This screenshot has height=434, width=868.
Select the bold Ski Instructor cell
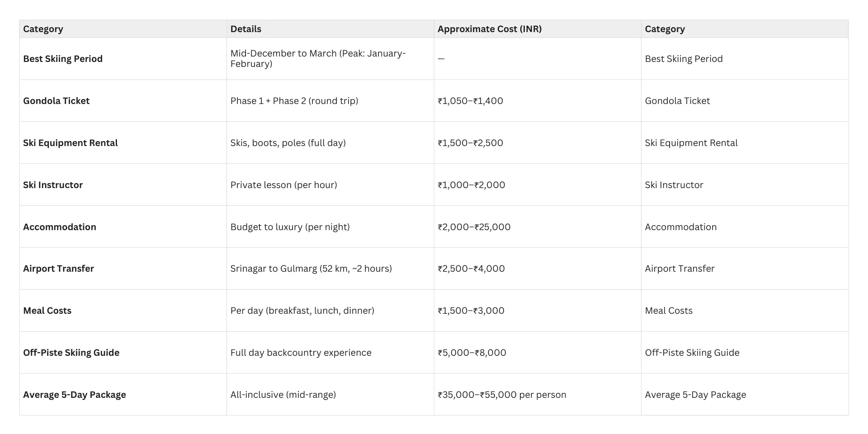[53, 185]
